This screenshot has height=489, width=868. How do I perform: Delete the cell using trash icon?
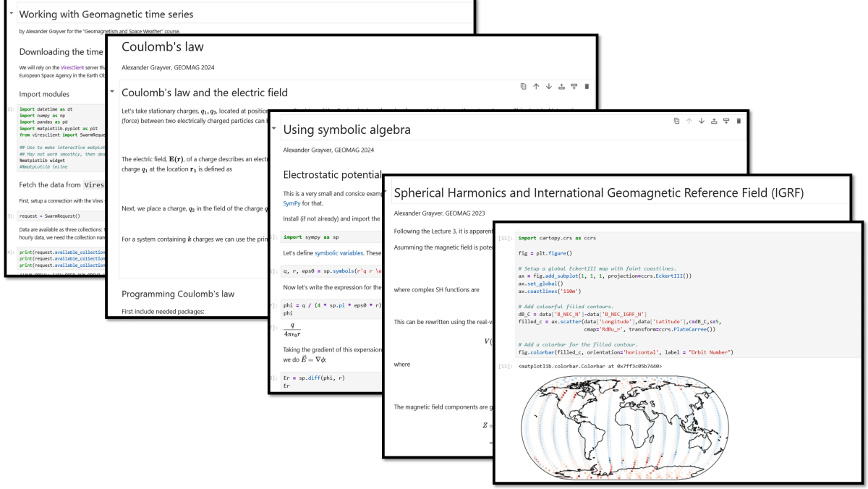pyautogui.click(x=587, y=87)
